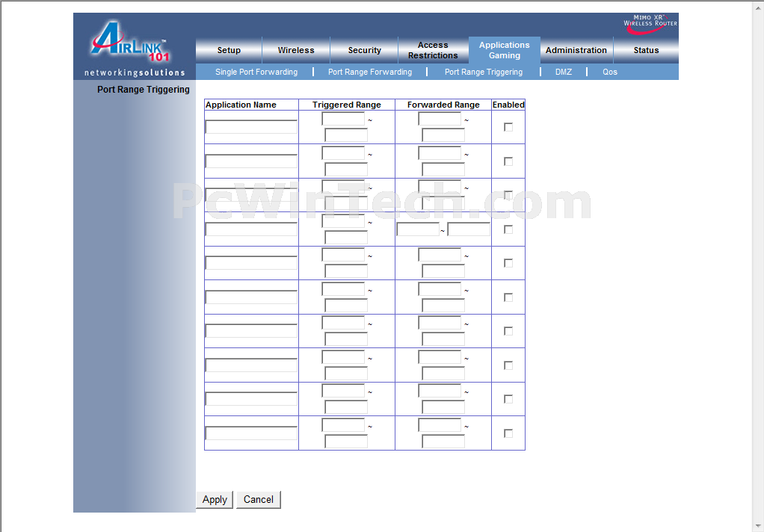Open the Setup tab
The height and width of the screenshot is (532, 764).
point(229,50)
